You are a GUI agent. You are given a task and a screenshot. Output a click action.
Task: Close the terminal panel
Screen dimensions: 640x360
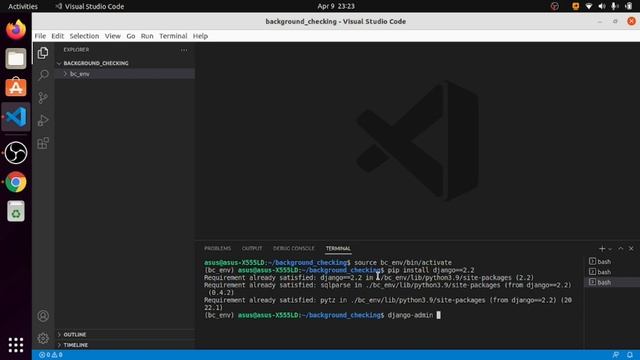tap(631, 248)
